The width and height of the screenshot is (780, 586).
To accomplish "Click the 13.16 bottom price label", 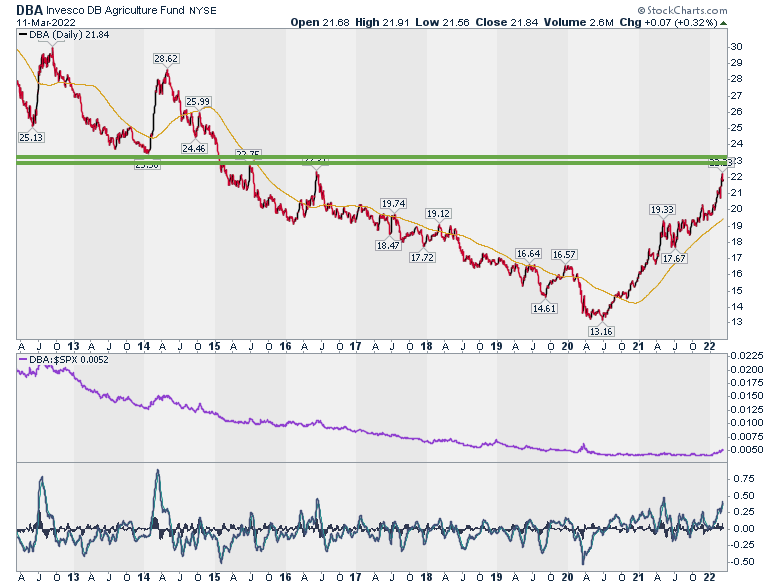I will click(x=601, y=331).
